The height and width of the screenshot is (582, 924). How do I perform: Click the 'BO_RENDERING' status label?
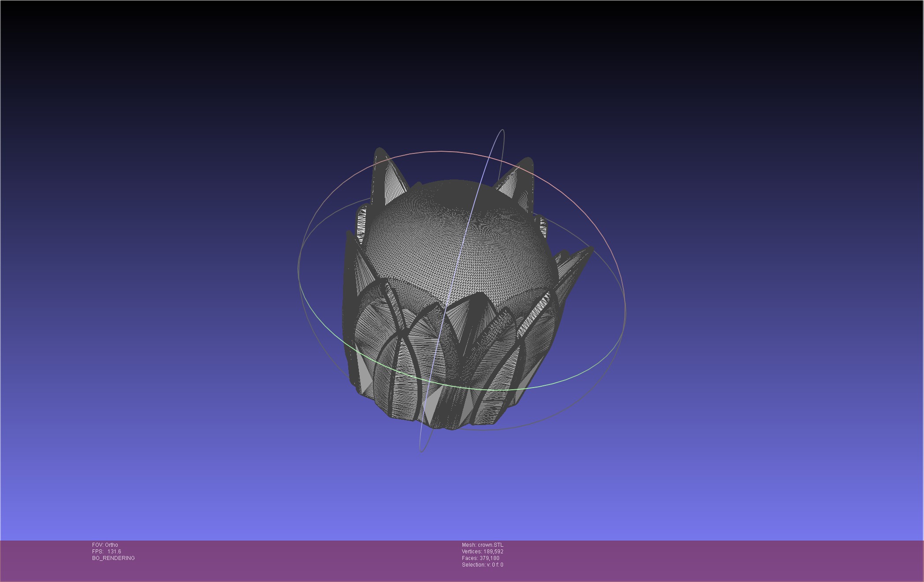[x=113, y=558]
